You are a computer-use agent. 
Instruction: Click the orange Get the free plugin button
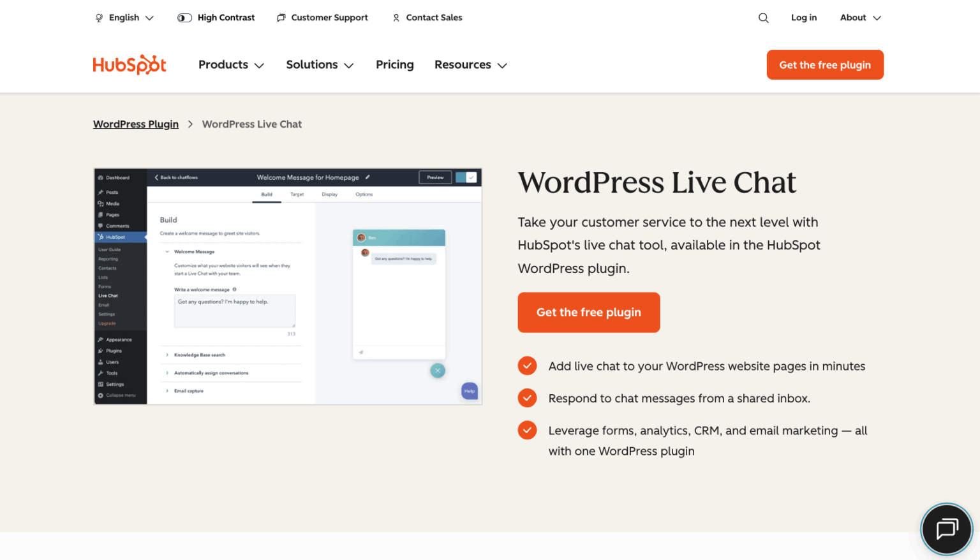(x=588, y=312)
